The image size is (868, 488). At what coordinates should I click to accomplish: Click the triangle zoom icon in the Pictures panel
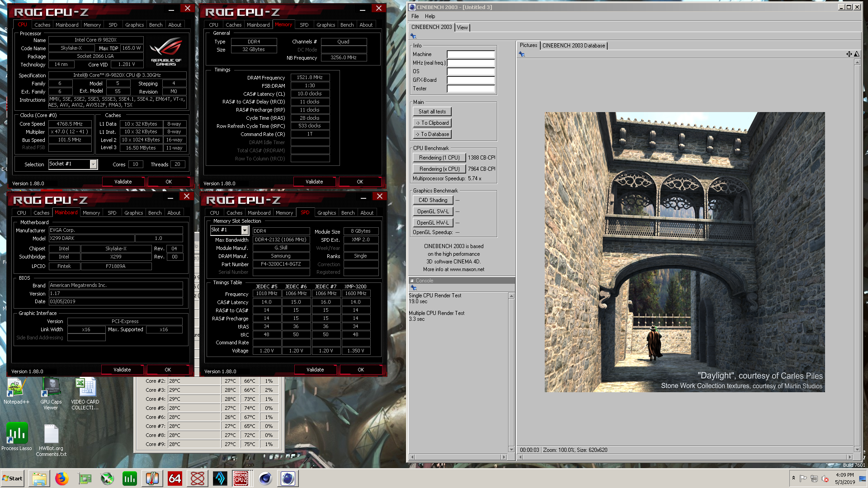(857, 54)
